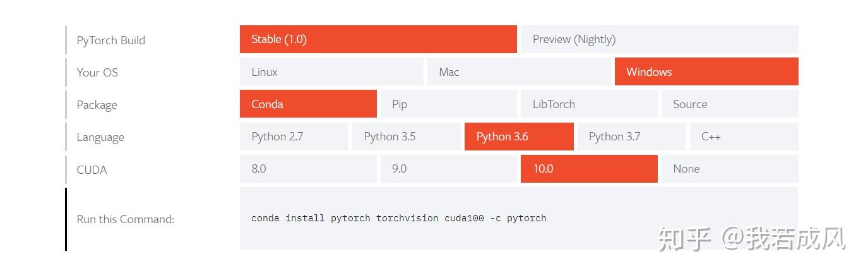The height and width of the screenshot is (275, 868).
Task: Choose the Preview (Nightly) build
Action: coord(658,39)
